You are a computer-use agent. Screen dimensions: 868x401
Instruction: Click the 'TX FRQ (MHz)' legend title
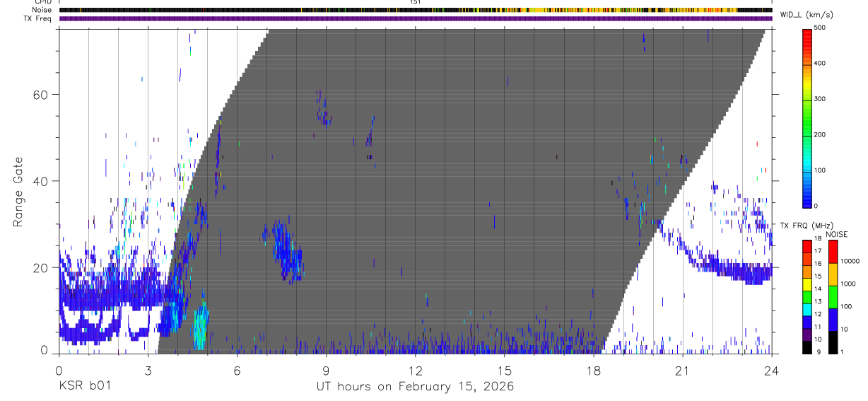807,226
